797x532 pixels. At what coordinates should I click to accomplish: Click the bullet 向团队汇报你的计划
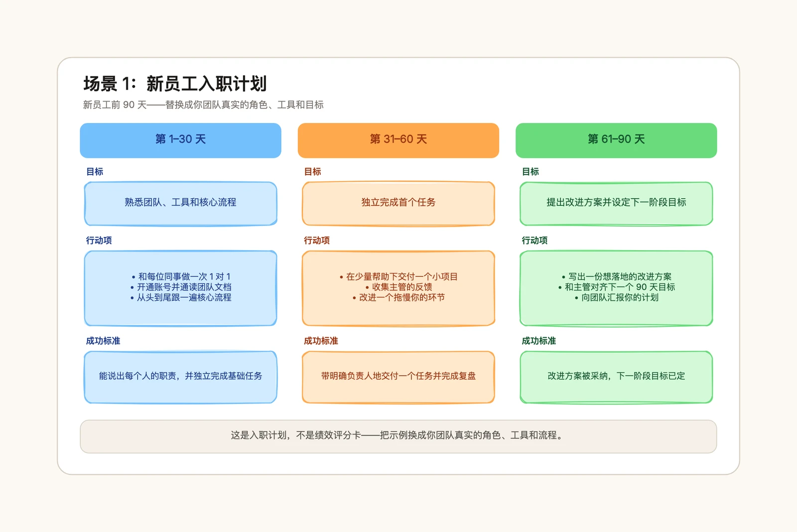pyautogui.click(x=617, y=297)
